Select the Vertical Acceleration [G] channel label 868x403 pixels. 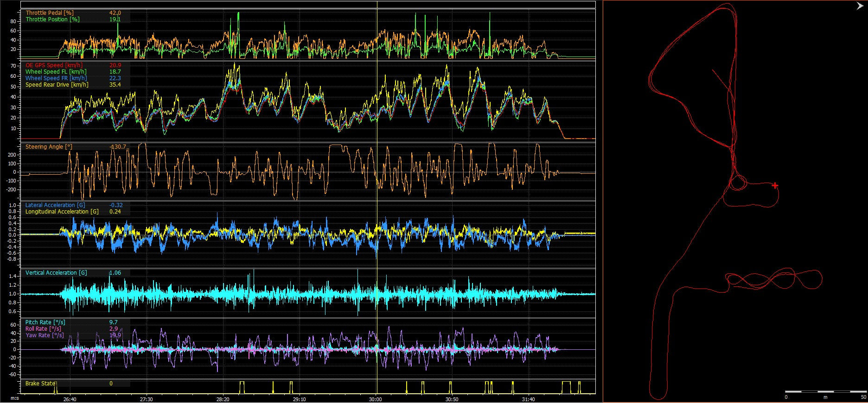pyautogui.click(x=56, y=273)
